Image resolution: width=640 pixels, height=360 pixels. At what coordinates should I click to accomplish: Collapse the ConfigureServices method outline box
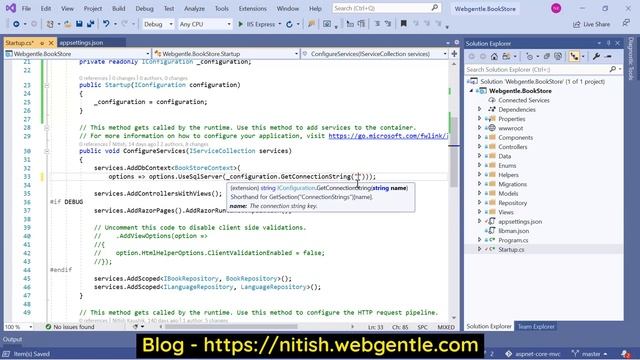[47, 151]
